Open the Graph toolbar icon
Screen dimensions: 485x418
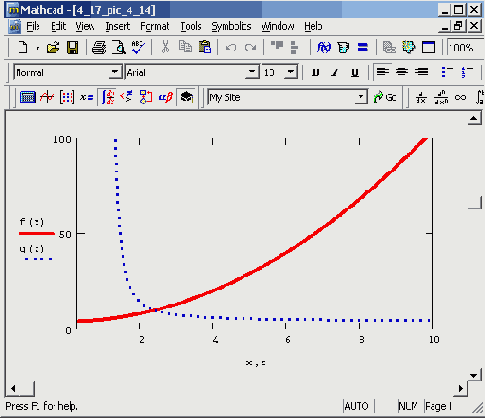(x=47, y=97)
